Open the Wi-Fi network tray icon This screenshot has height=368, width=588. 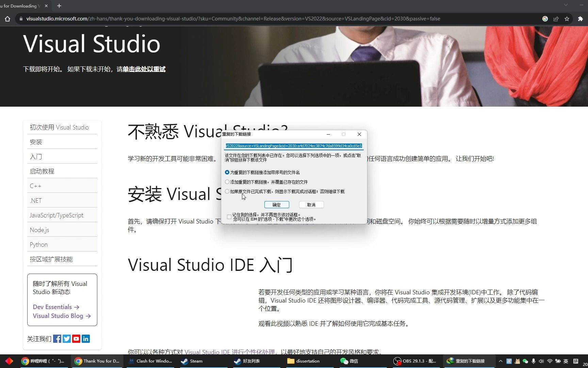pos(550,361)
